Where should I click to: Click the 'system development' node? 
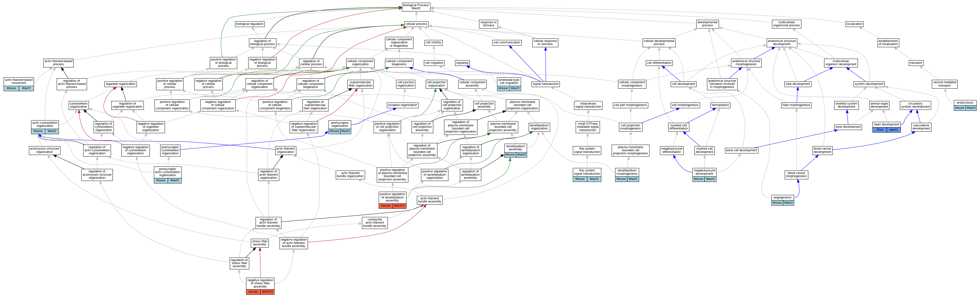pos(869,84)
